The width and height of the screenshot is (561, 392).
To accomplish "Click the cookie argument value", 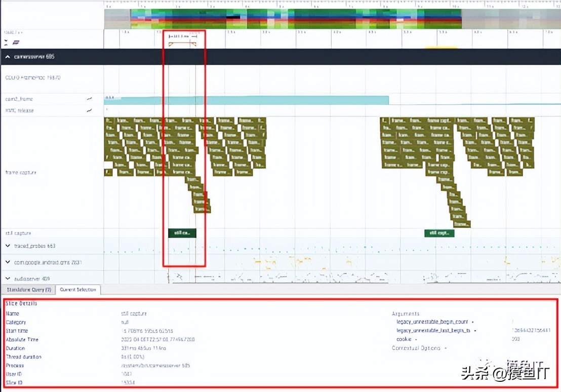I will click(515, 339).
